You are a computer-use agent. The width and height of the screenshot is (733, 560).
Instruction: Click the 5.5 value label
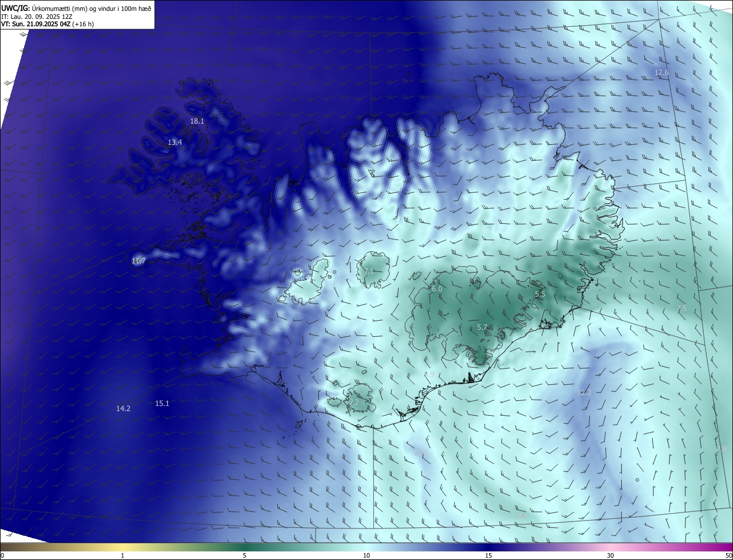tap(540, 294)
